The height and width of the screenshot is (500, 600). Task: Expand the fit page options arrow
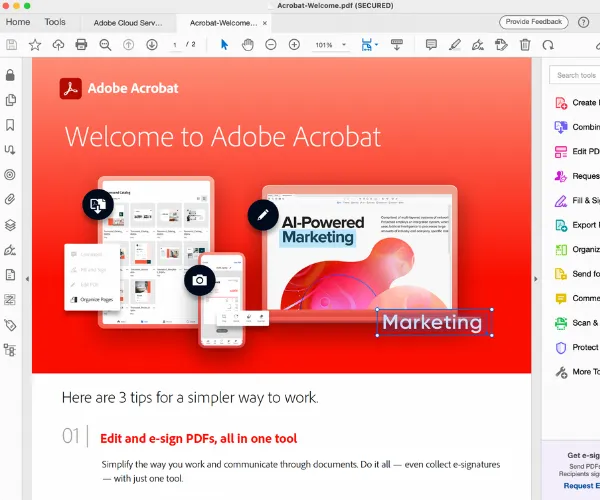[377, 45]
